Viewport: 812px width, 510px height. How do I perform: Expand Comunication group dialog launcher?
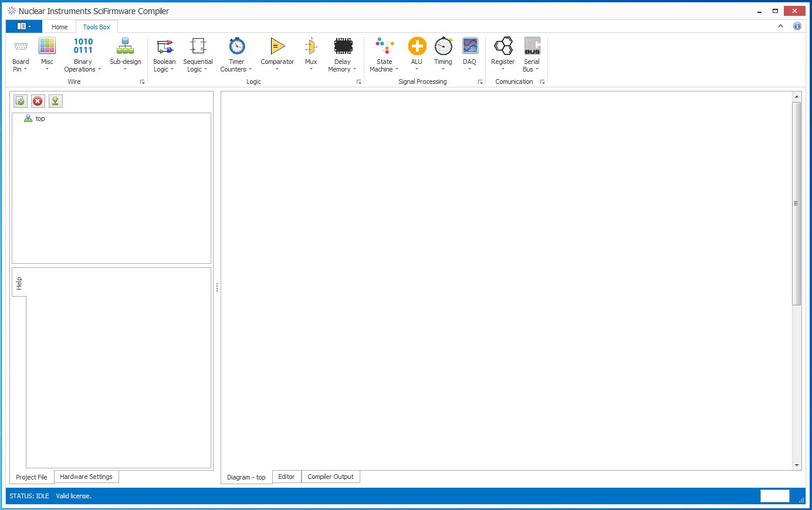point(542,82)
